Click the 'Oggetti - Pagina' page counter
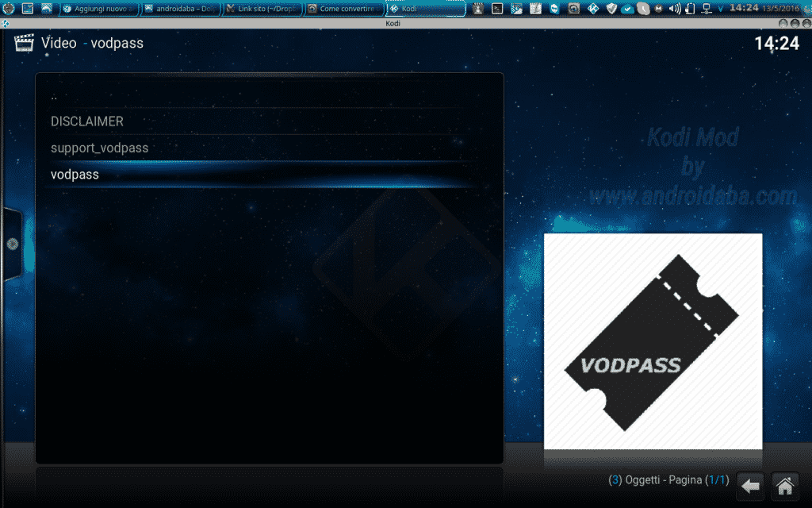This screenshot has height=508, width=812. pyautogui.click(x=668, y=480)
